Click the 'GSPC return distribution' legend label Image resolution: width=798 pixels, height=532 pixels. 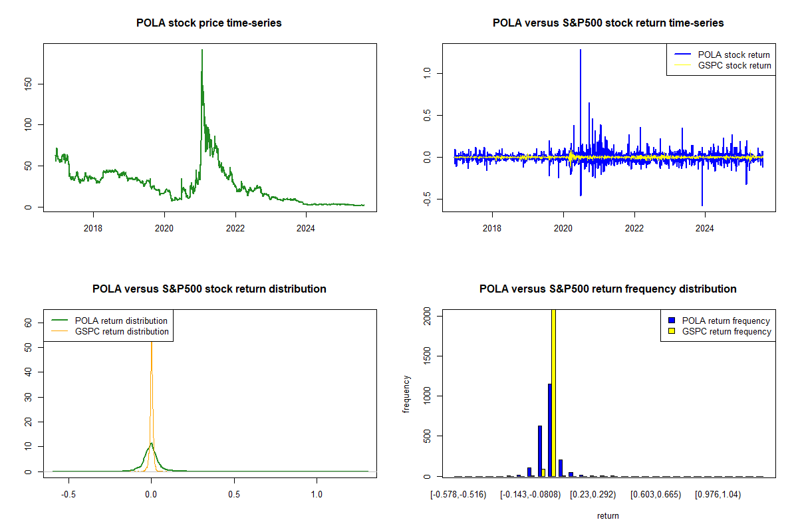point(122,331)
